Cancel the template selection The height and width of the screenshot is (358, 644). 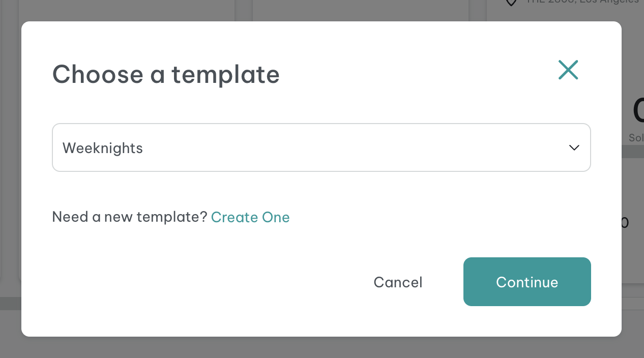(x=398, y=282)
